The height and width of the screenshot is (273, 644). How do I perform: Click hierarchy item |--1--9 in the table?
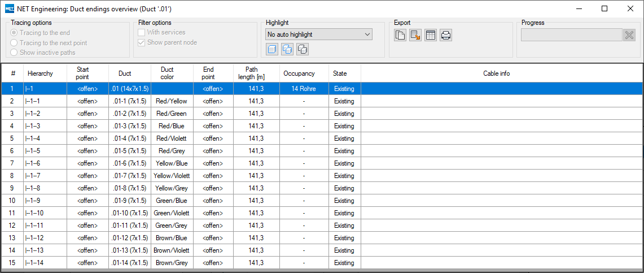click(x=33, y=201)
